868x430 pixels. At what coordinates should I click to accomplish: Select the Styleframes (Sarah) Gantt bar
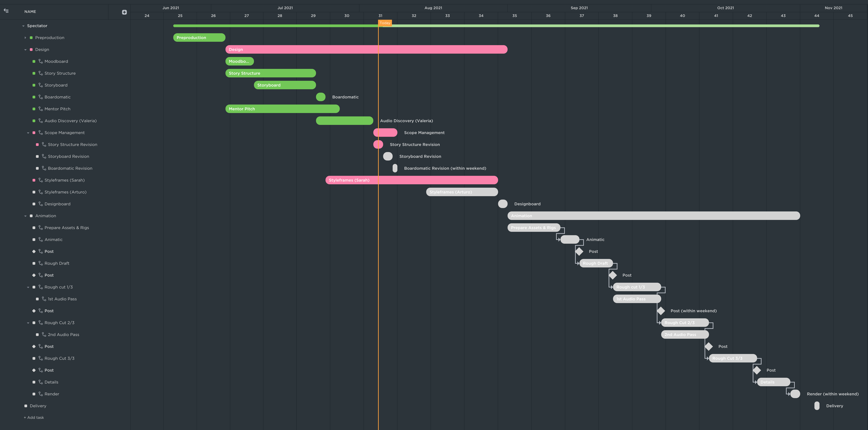coord(411,180)
